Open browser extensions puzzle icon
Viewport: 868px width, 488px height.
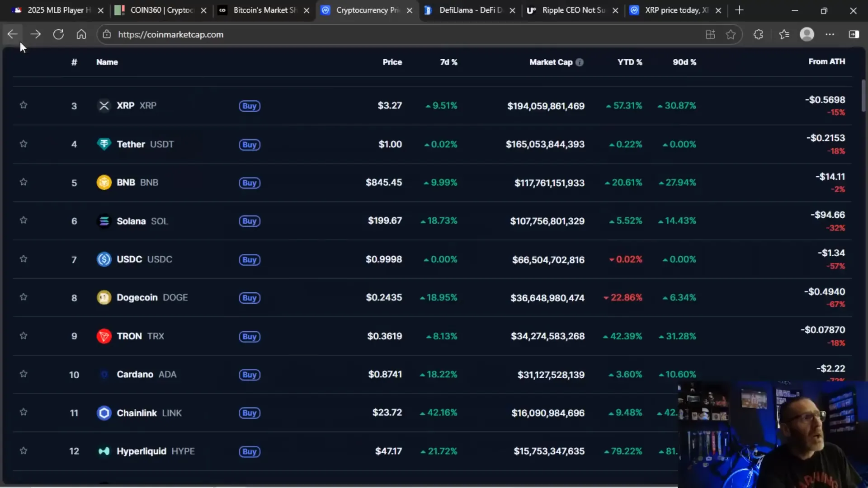(758, 34)
